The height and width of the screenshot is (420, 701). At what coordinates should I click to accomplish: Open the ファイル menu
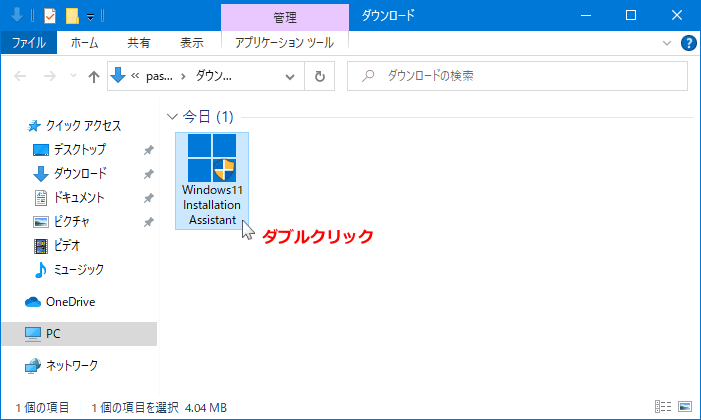30,43
